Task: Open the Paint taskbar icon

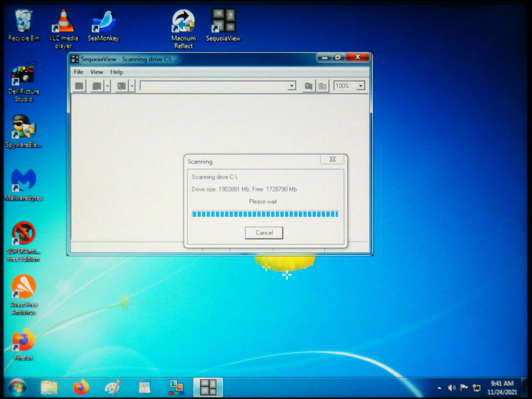Action: [x=113, y=387]
